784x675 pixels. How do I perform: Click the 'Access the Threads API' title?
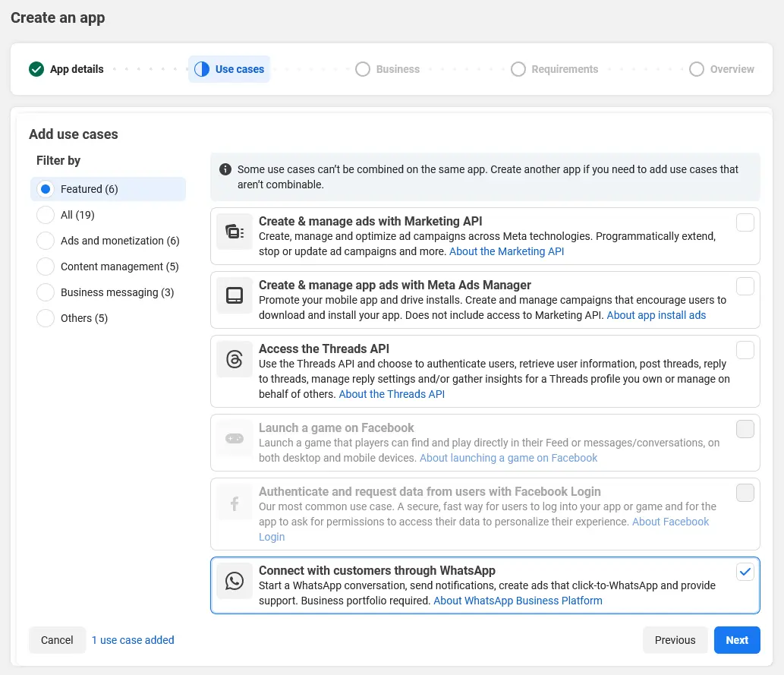click(x=324, y=349)
